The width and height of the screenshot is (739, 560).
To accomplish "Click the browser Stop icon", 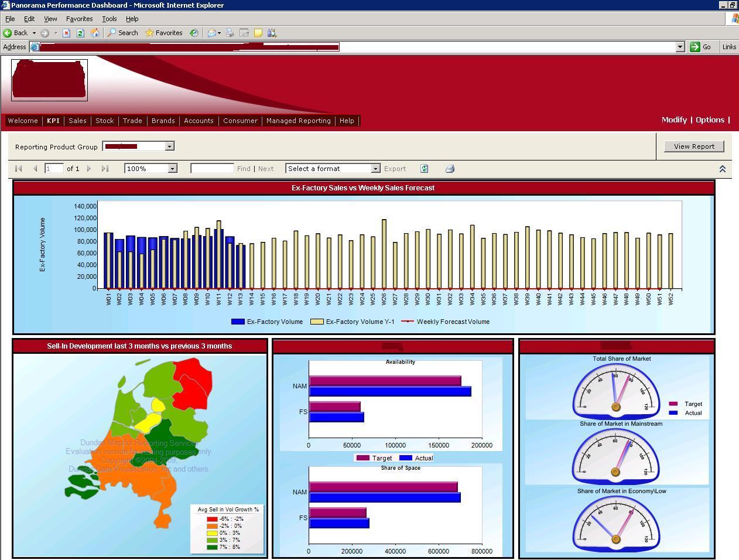I will (66, 33).
